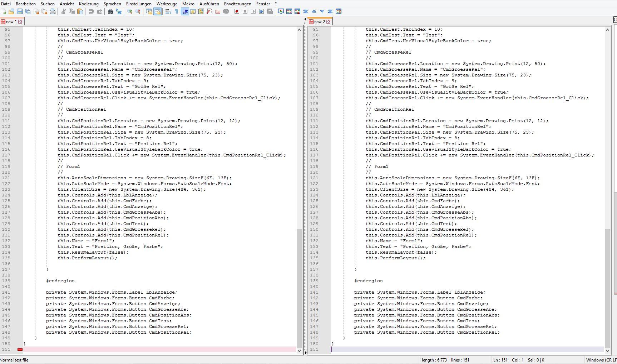Open the Ausführen menu
The width and height of the screenshot is (617, 364).
pyautogui.click(x=209, y=4)
